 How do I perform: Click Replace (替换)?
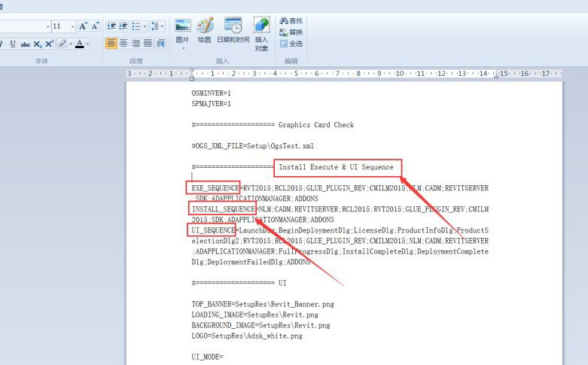pyautogui.click(x=291, y=32)
